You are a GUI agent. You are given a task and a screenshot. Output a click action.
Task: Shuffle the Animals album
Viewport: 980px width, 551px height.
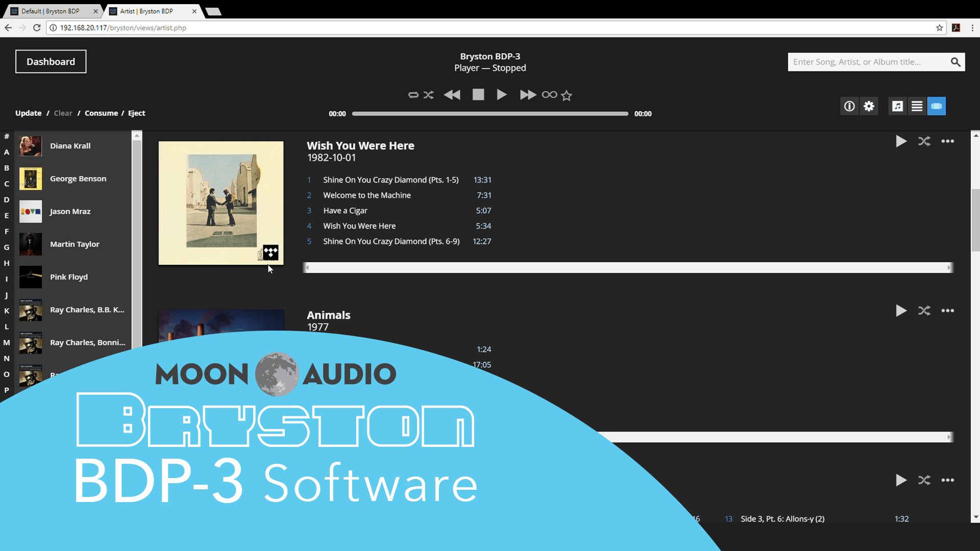pos(924,311)
